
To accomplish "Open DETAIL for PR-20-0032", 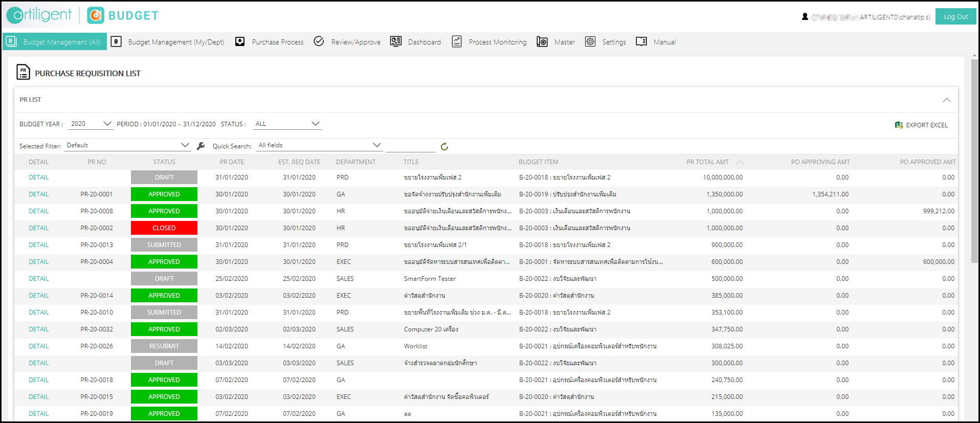I will click(39, 329).
